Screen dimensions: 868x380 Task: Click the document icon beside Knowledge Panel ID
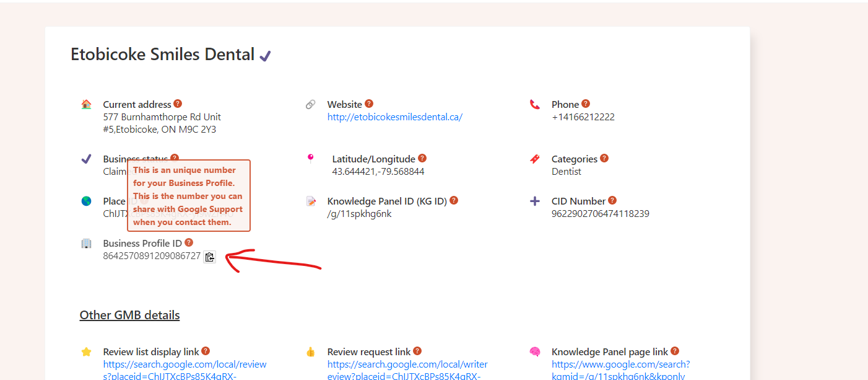[311, 200]
